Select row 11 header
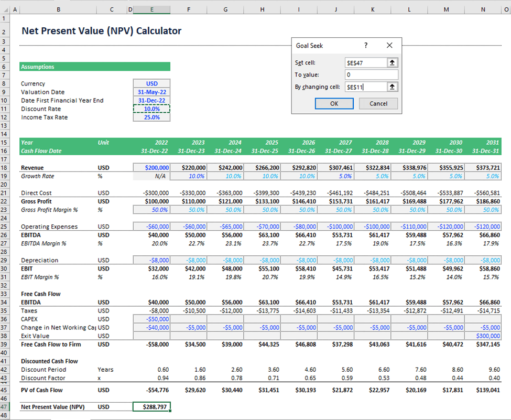Screen dimensions: 511x420 [x=5, y=109]
